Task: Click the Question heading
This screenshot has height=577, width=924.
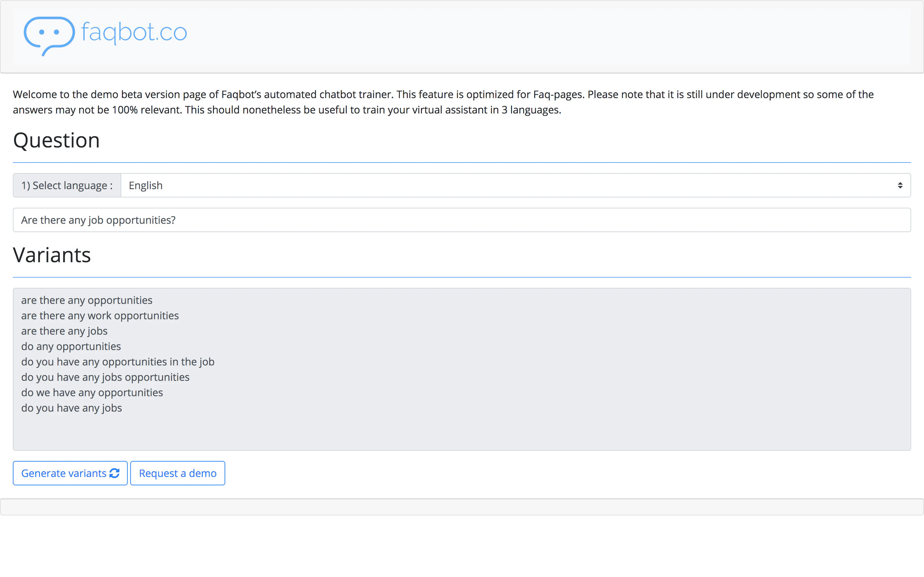Action: 56,140
